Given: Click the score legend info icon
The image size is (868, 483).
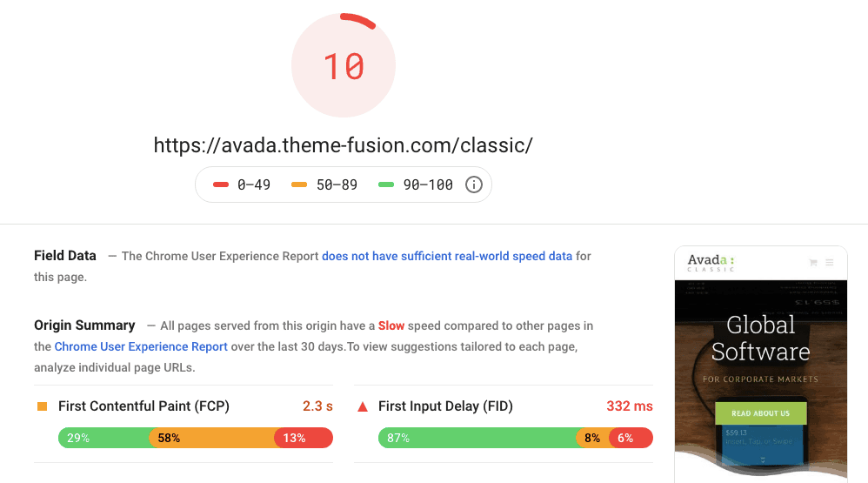Looking at the screenshot, I should 473,184.
